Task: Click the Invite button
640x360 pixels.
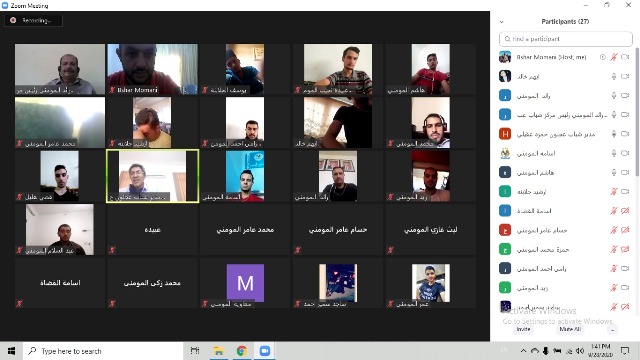Action: [523, 329]
